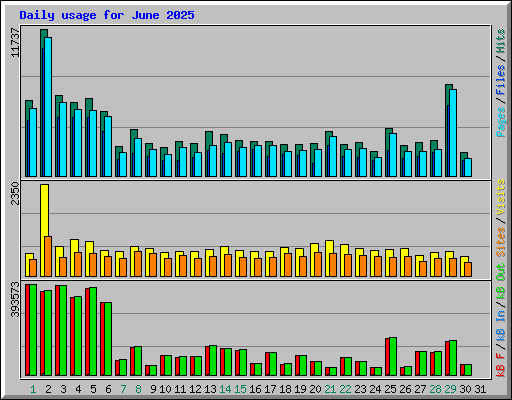512x400 pixels.
Task: Click the cyan hits bar for day 29
Action: point(453,133)
